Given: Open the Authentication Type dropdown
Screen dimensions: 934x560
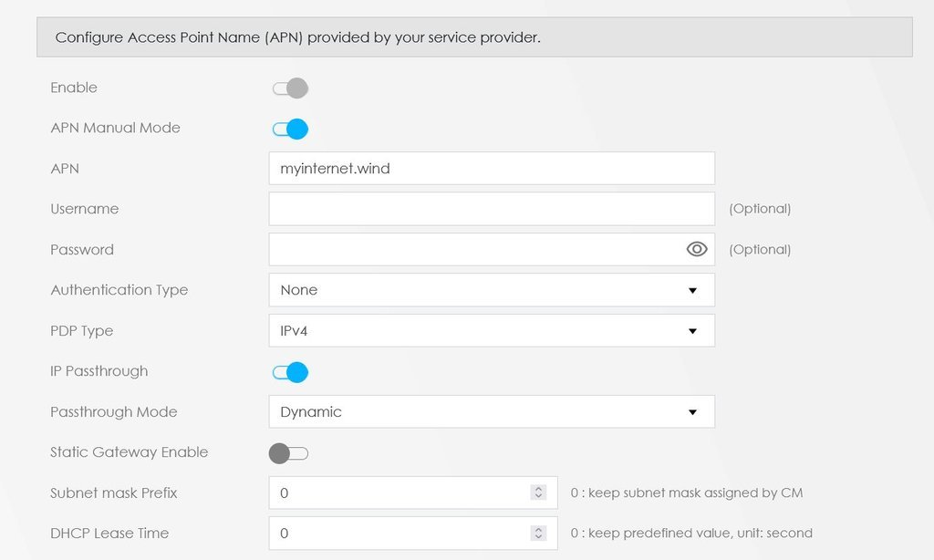Looking at the screenshot, I should click(491, 290).
